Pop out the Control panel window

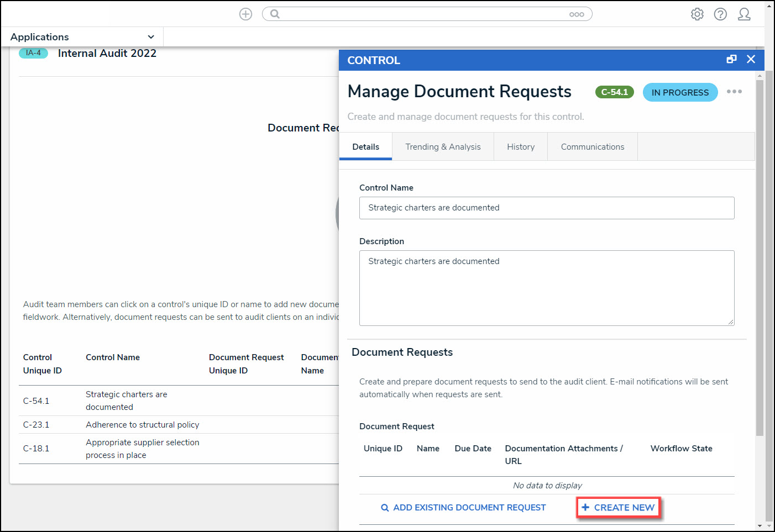point(731,59)
